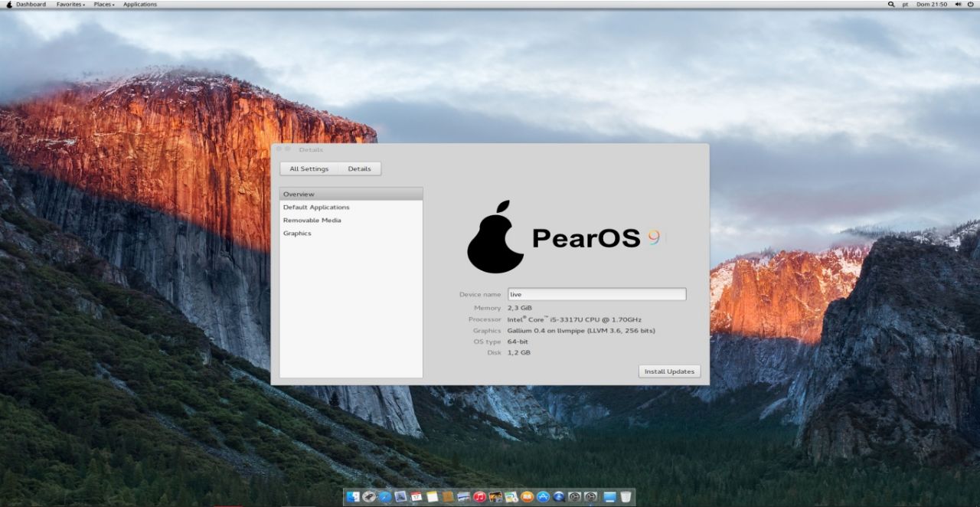Select Graphics in sidebar

351,233
